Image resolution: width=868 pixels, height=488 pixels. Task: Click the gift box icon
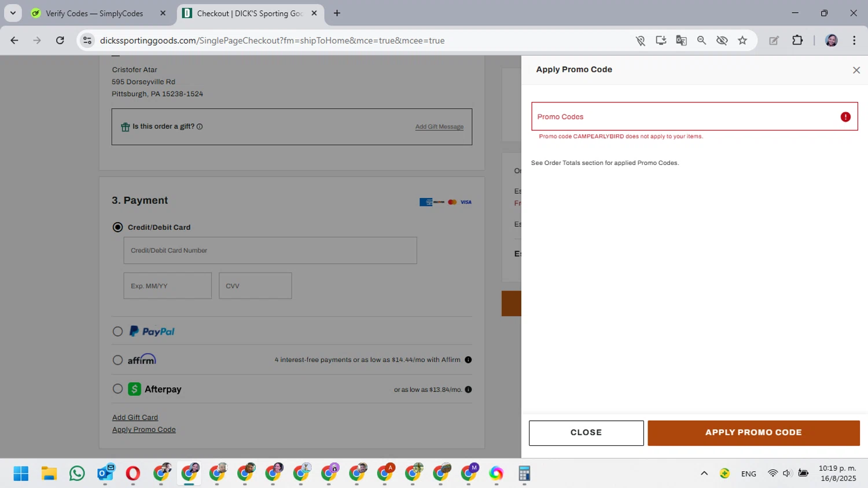click(x=125, y=127)
